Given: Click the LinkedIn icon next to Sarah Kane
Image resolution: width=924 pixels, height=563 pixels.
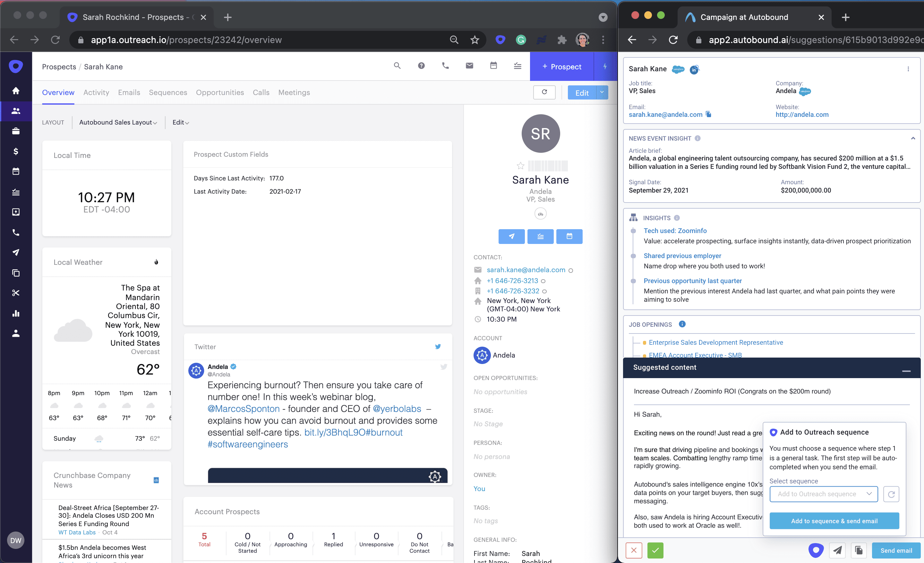Looking at the screenshot, I should 694,69.
